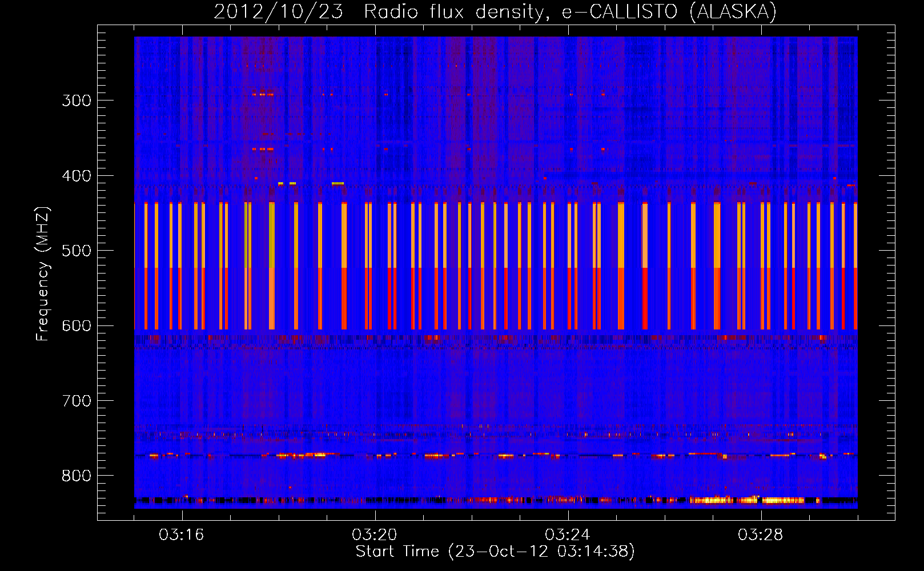The height and width of the screenshot is (571, 924).
Task: Click the 300 frequency tick label
Action: coord(77,100)
